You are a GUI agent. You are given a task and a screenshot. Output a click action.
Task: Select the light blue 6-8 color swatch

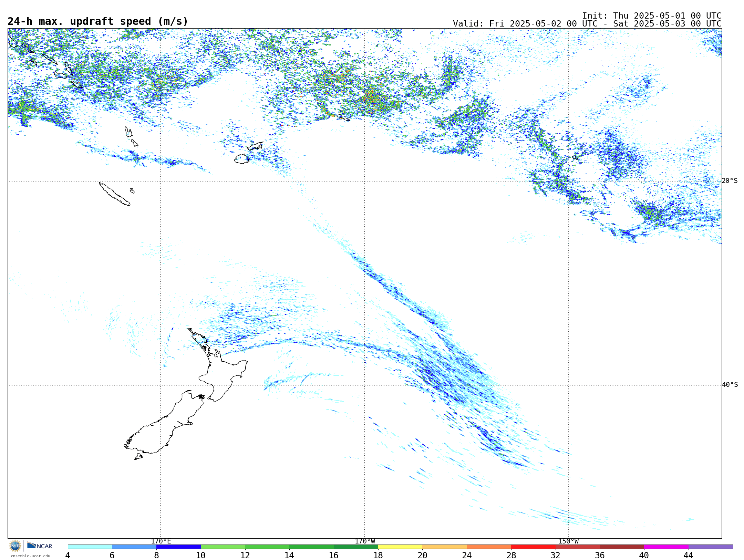point(134,547)
